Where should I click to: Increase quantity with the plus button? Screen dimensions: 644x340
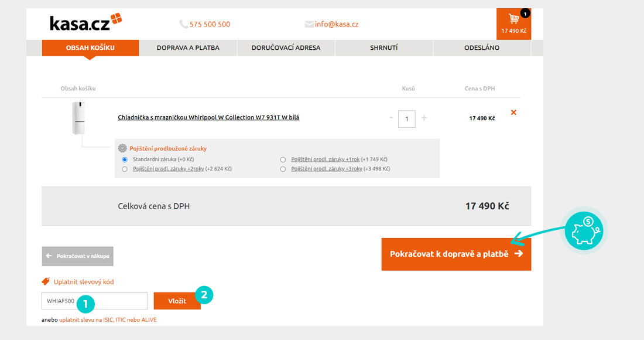point(424,118)
